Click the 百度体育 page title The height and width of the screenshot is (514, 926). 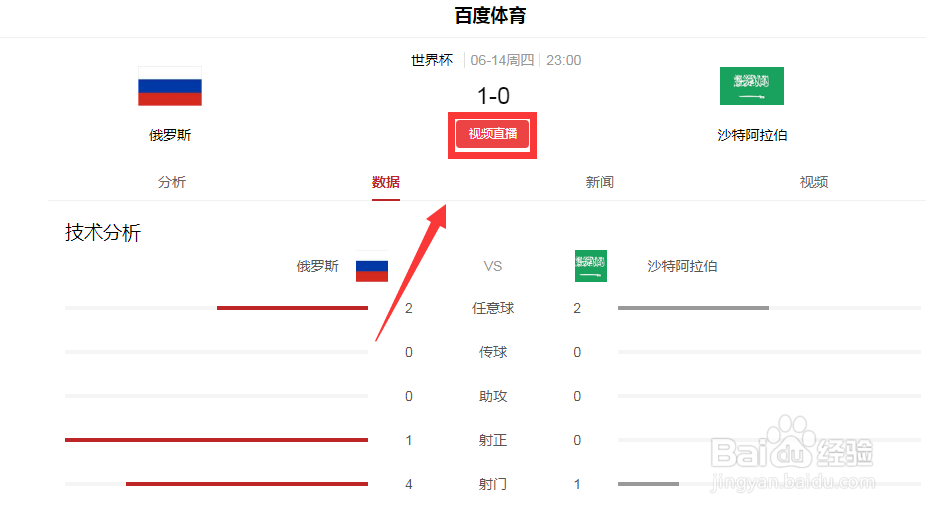(490, 16)
